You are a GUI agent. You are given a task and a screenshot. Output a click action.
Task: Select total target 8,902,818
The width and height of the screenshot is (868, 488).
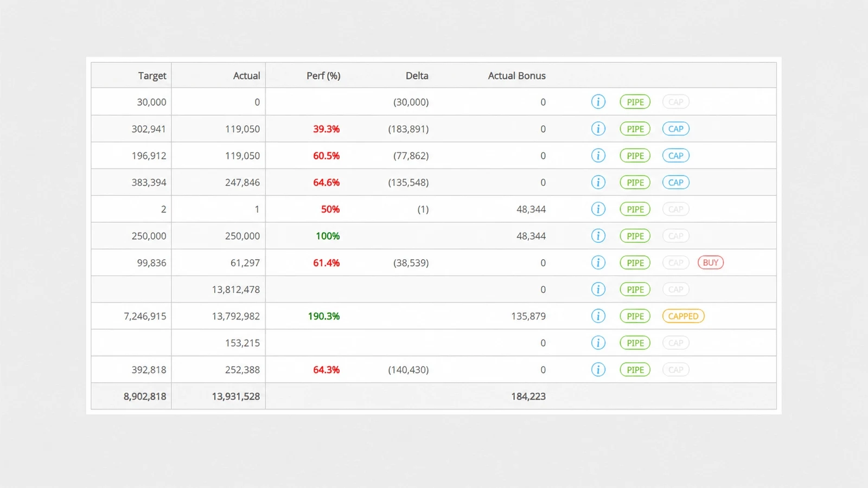pos(145,396)
